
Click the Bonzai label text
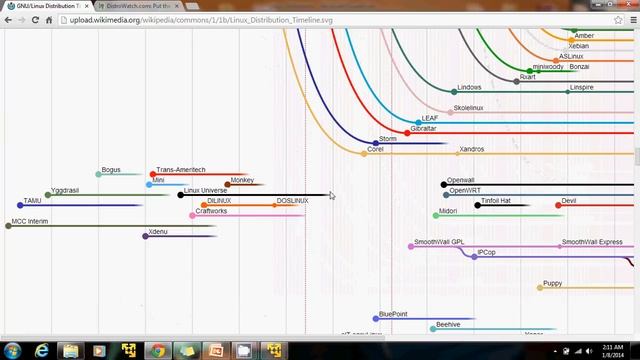(579, 67)
